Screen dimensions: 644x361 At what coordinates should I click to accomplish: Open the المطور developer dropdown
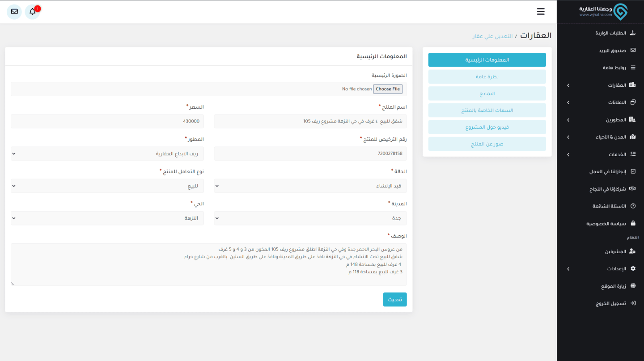(107, 153)
